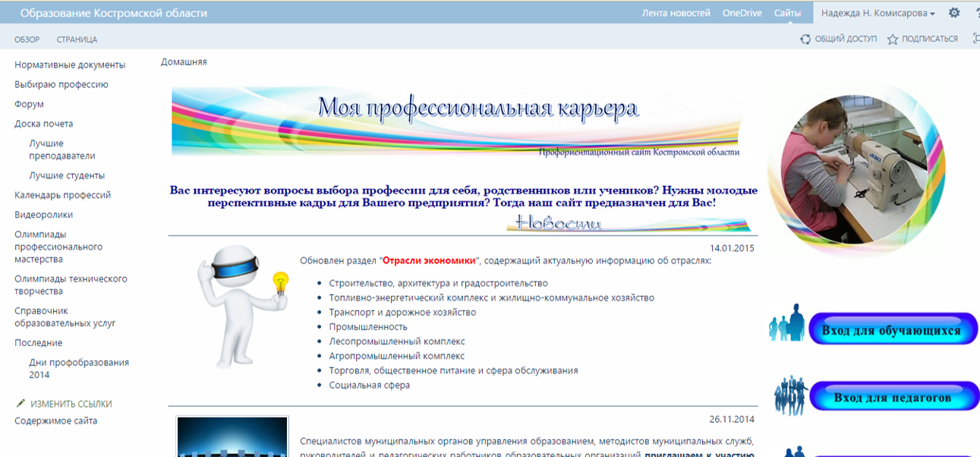Click the Моя профессиональная карьера banner
The height and width of the screenshot is (457, 980).
(x=457, y=121)
